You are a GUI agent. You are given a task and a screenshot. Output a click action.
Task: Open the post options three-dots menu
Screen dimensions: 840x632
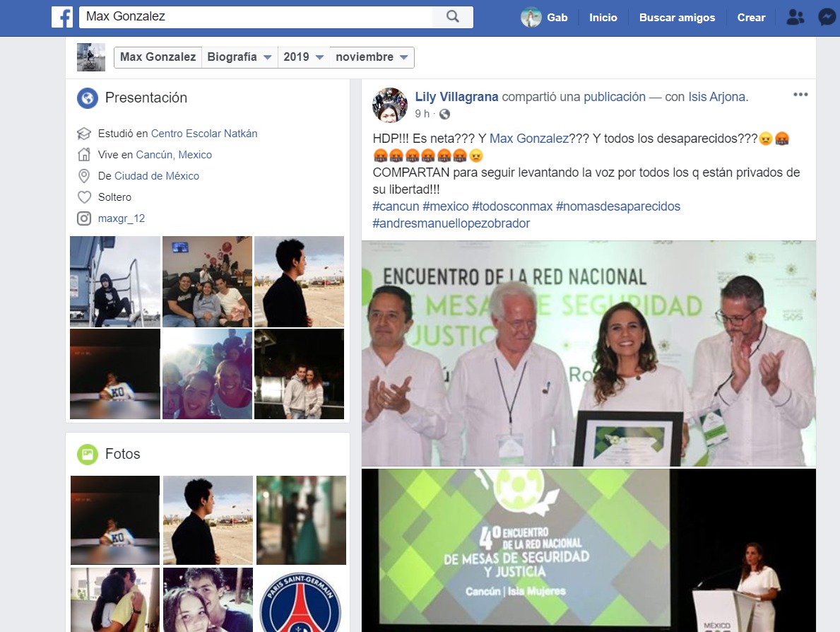(800, 95)
